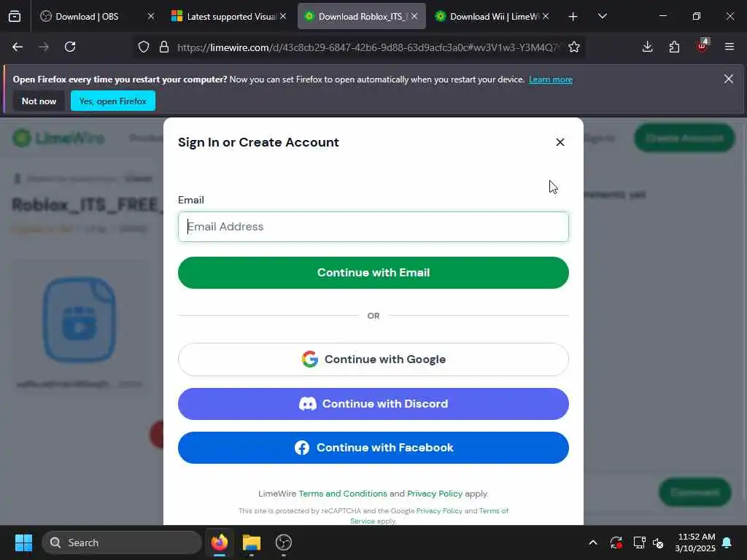Go forward one page
This screenshot has height=560, width=747.
44,47
